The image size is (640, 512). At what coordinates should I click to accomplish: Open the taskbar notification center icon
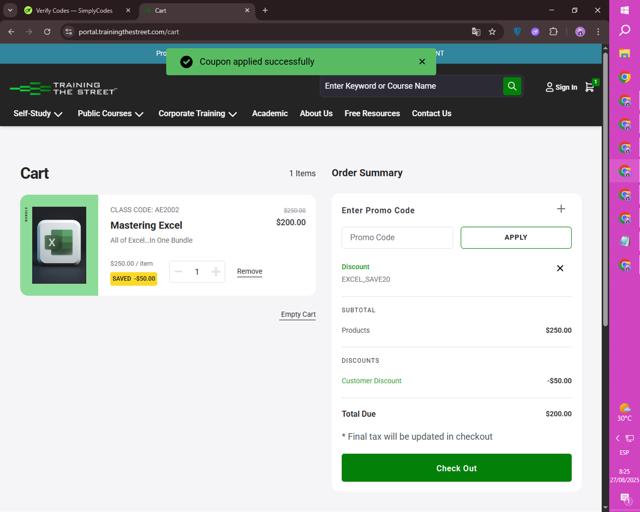(x=624, y=498)
